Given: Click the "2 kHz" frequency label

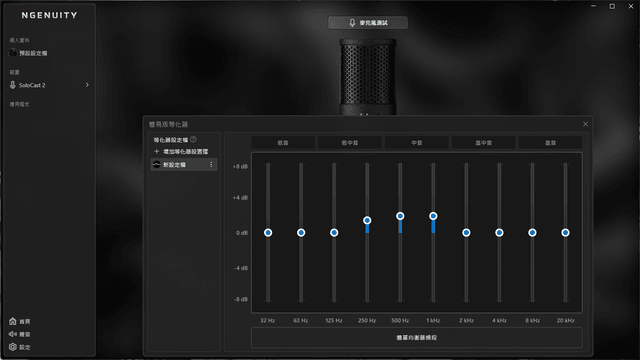Looking at the screenshot, I should (466, 320).
